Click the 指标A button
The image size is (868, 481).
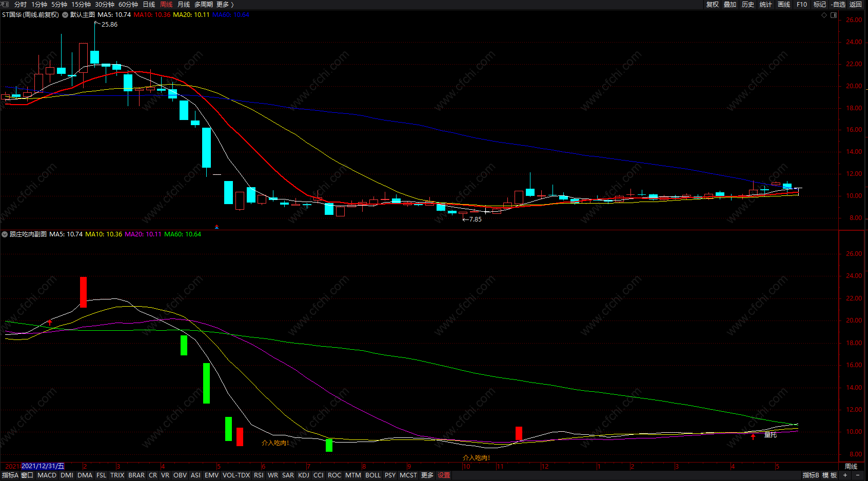10,475
